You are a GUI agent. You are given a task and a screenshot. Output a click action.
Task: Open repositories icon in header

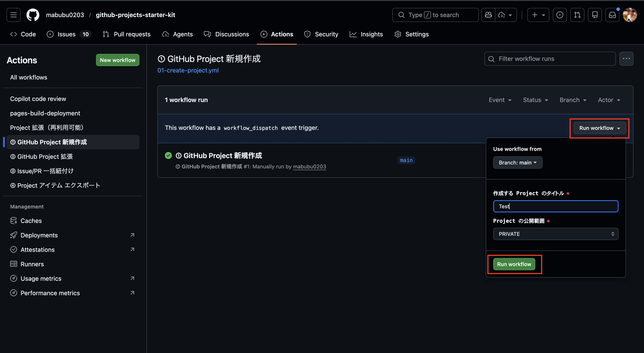[595, 15]
